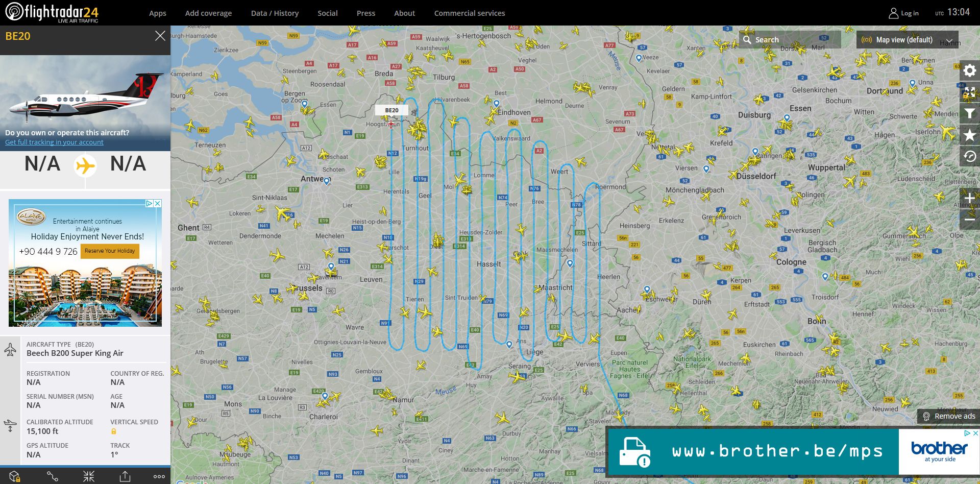Open the Social menu

(328, 13)
